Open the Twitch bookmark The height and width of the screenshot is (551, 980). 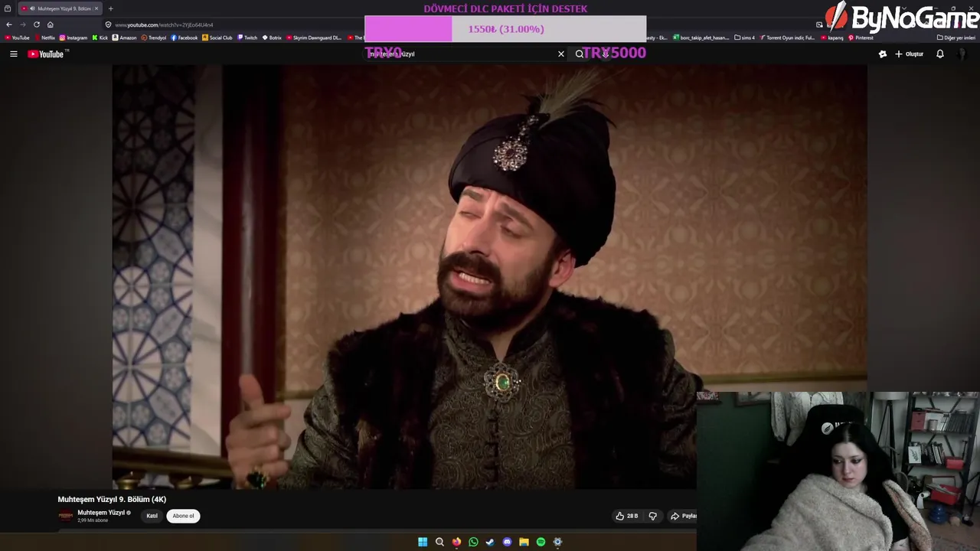coord(247,37)
